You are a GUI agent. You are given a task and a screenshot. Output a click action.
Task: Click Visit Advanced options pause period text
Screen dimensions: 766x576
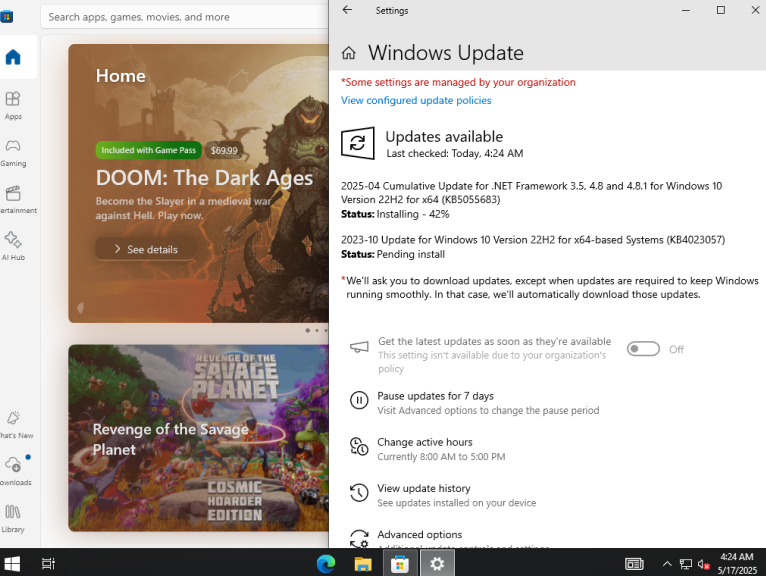488,410
